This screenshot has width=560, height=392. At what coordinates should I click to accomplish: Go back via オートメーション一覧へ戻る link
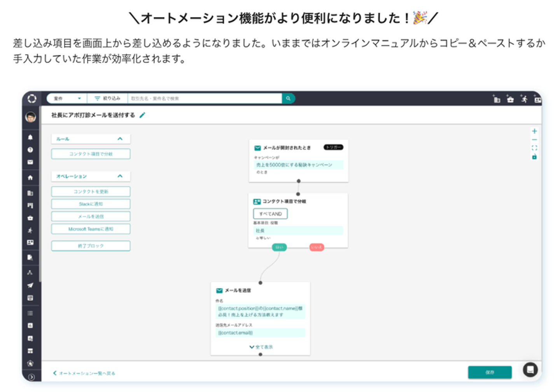click(84, 373)
